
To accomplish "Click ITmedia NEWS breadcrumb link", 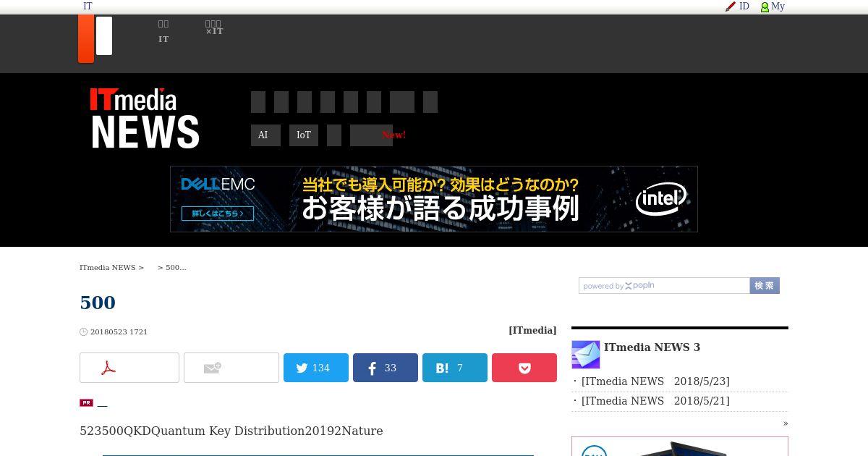I will (x=108, y=267).
